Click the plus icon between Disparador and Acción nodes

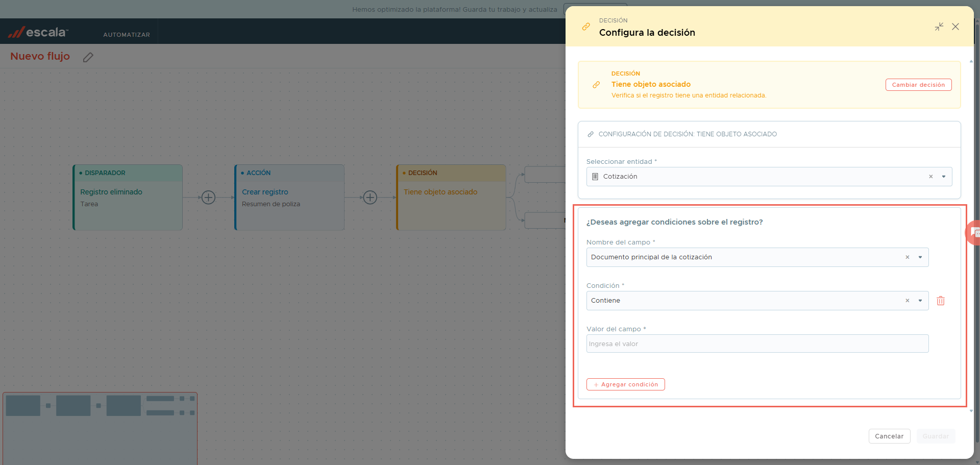point(208,198)
